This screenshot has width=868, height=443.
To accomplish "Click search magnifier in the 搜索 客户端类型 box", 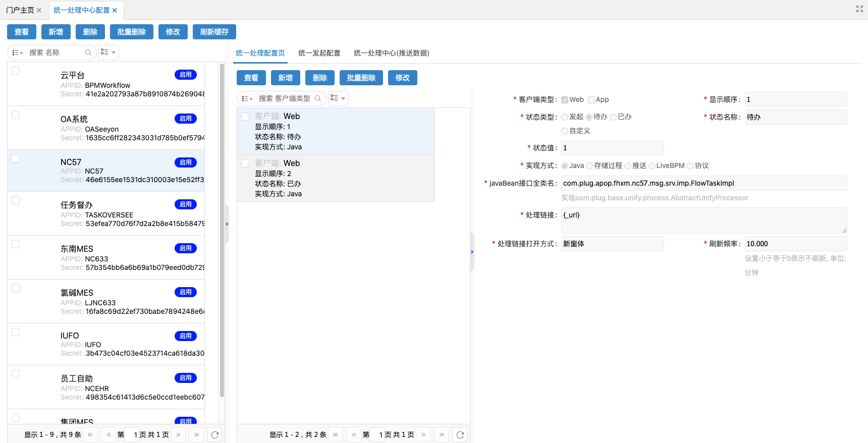I will (x=318, y=98).
